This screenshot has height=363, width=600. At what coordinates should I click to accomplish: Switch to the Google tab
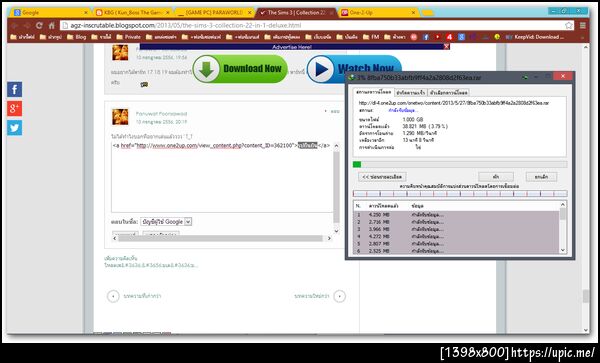coord(50,13)
